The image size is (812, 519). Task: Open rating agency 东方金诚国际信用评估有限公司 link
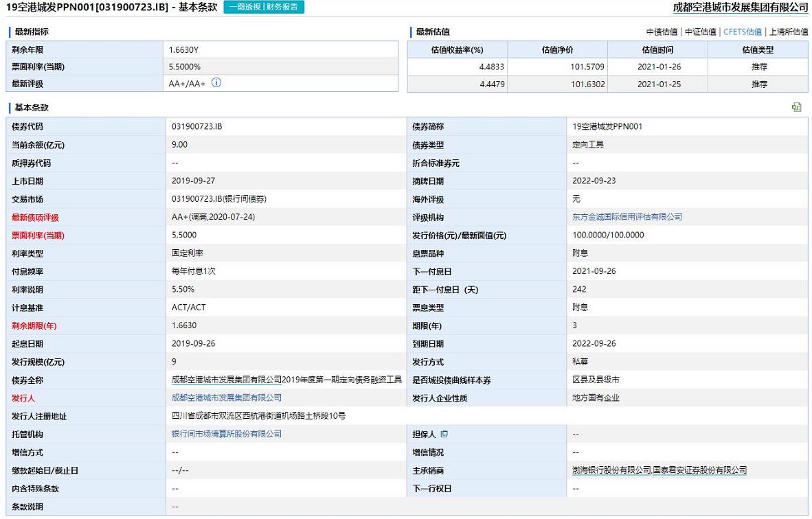point(627,217)
